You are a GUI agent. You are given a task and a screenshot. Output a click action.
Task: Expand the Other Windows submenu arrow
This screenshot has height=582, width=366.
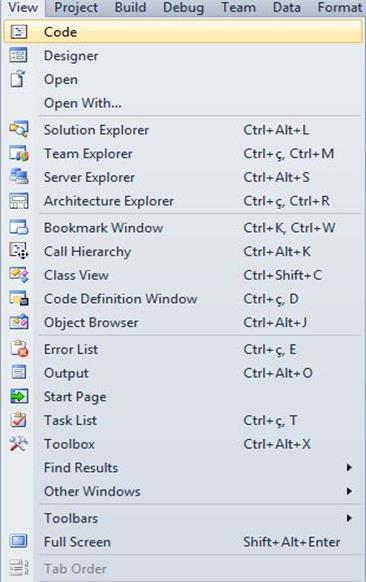pos(349,491)
